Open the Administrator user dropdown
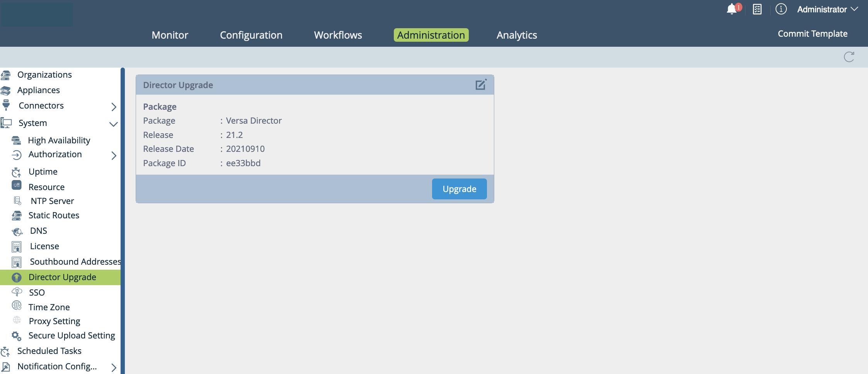 827,9
